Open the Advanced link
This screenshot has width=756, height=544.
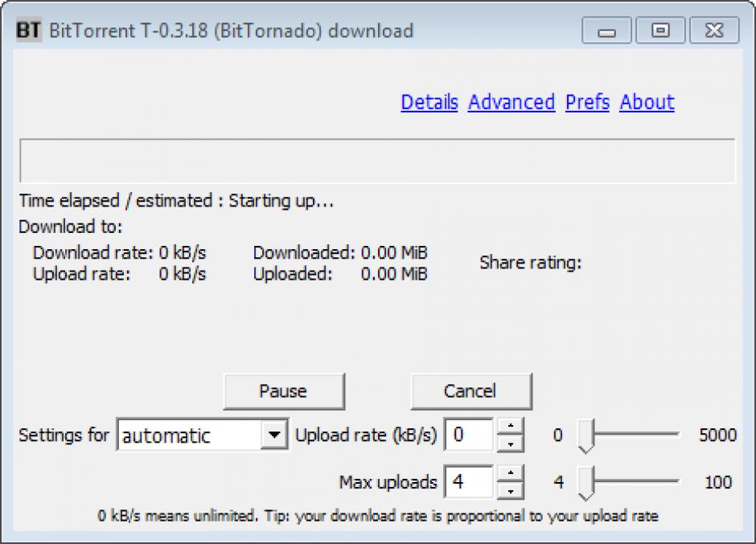[512, 102]
